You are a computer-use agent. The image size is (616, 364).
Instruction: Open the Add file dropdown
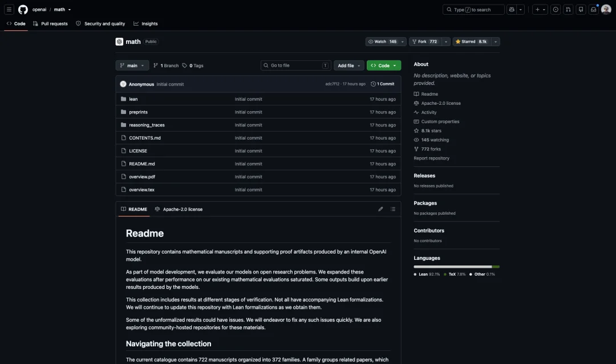click(x=349, y=66)
